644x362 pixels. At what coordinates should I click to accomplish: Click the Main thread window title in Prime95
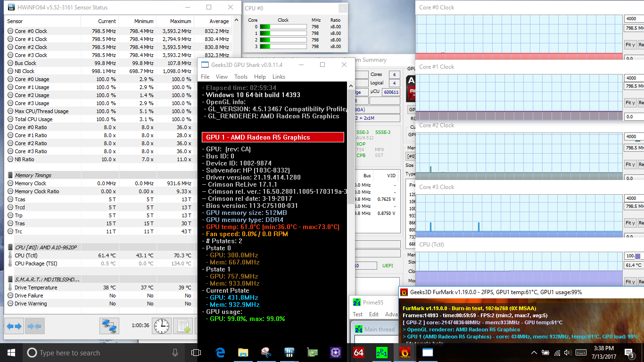point(379,329)
